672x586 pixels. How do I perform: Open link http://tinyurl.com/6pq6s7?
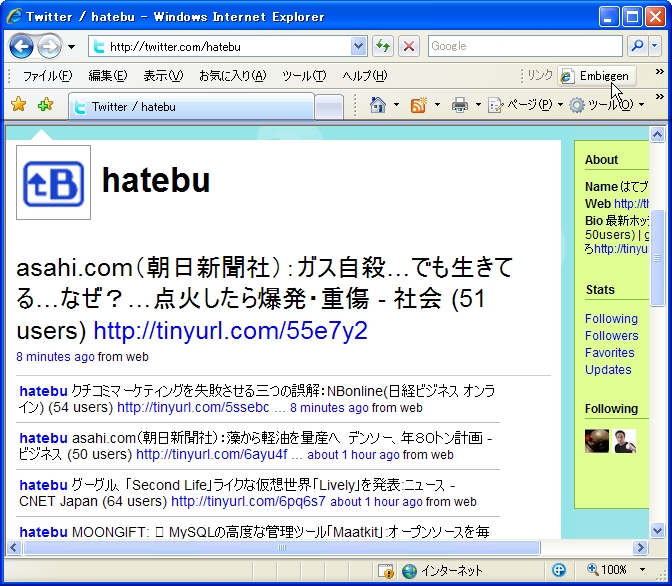(x=248, y=502)
